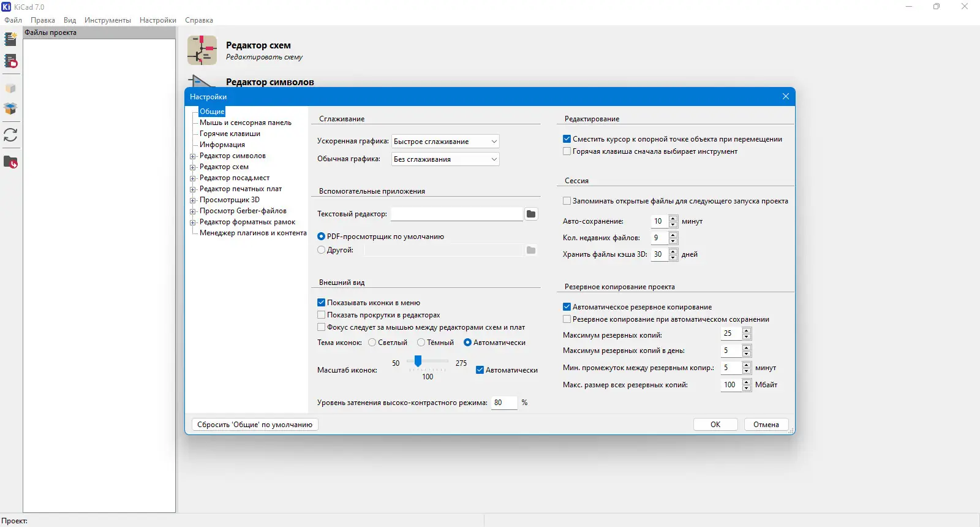Refresh the project tree with circular arrows icon
This screenshot has height=527, width=980.
[x=10, y=135]
